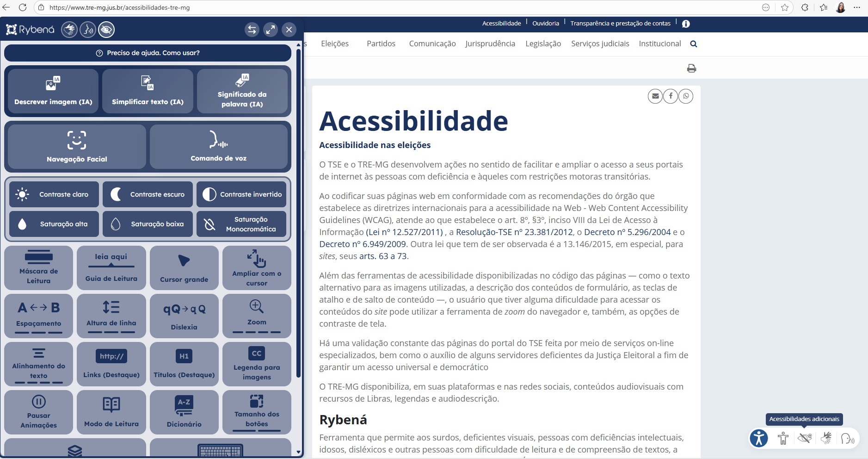
Task: Enable Contraste invertido
Action: [x=241, y=194]
